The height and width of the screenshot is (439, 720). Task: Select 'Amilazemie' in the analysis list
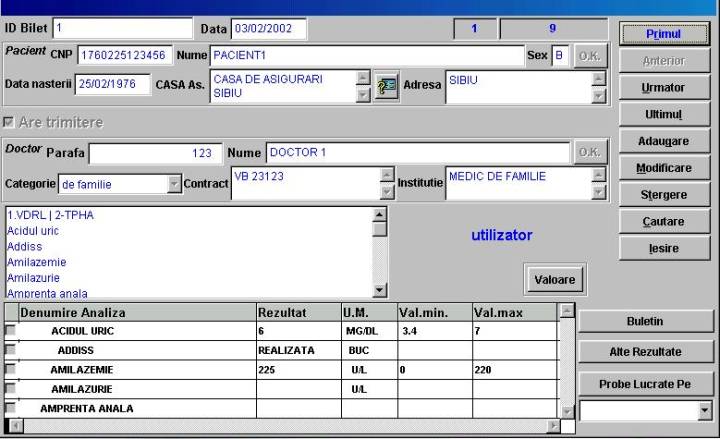click(34, 262)
